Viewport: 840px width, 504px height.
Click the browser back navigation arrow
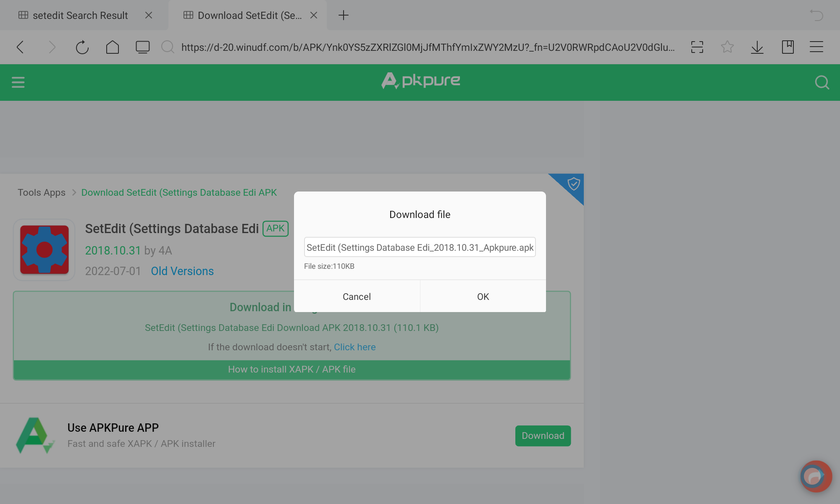pos(21,47)
